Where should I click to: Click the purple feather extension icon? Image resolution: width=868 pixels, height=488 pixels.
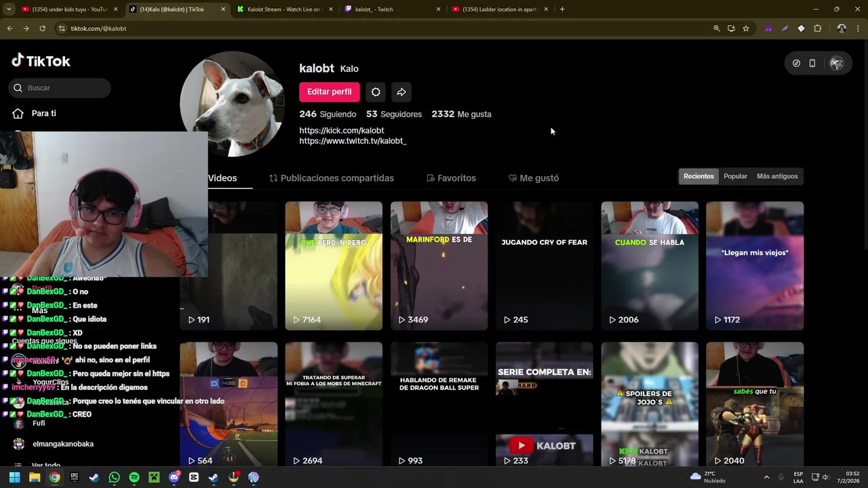click(x=785, y=28)
